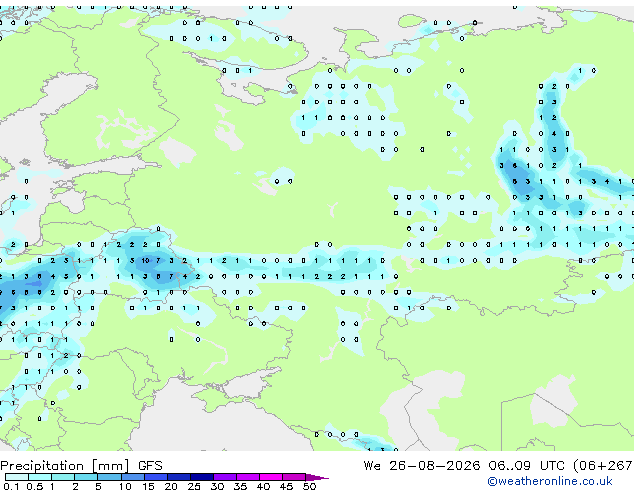The height and width of the screenshot is (490, 634).
Task: Click the legend label 0.1
Action: [11, 486]
